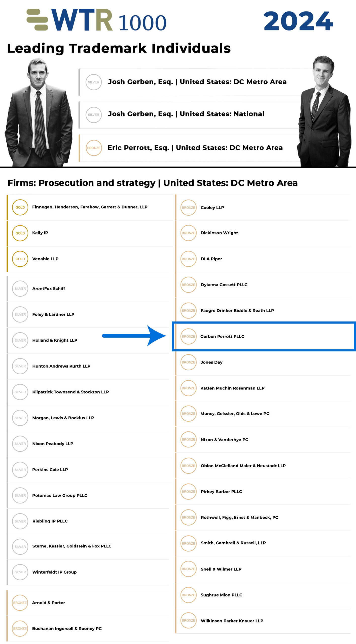Click the Leading Trademark Individuals heading
This screenshot has height=644, width=356.
click(x=119, y=48)
